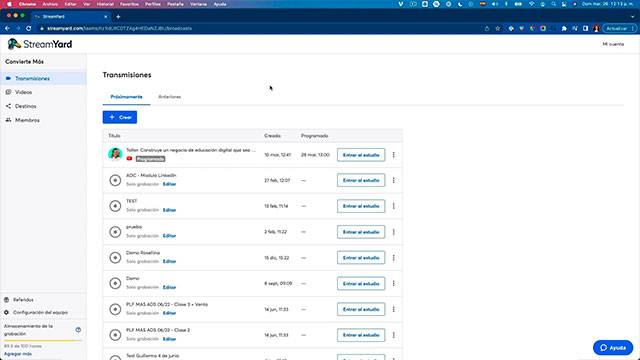The width and height of the screenshot is (640, 360).
Task: Click the storage usage progress bar
Action: (x=43, y=340)
